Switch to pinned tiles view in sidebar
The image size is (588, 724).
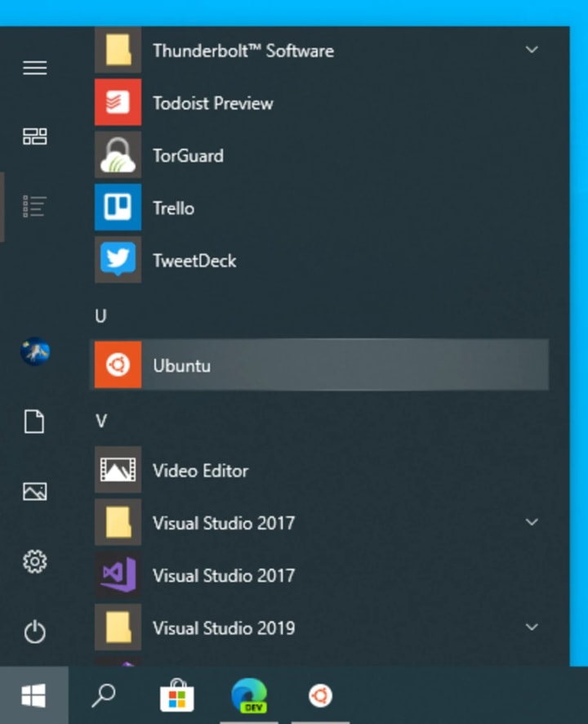click(34, 136)
